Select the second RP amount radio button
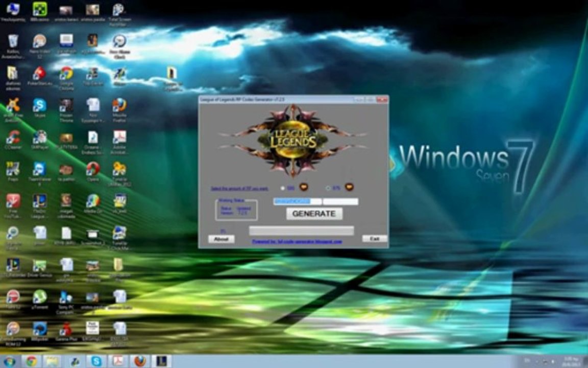Screen dimensions: 588x368 328,188
